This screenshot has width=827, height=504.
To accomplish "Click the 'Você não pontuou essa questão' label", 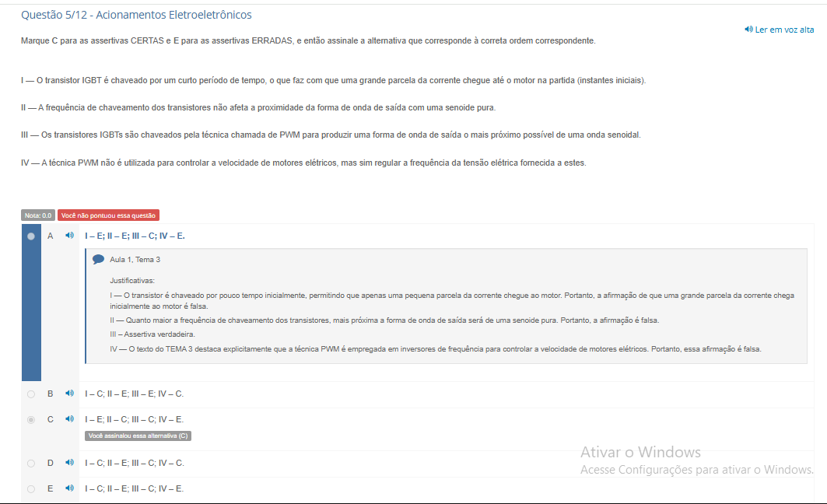I will pos(108,215).
